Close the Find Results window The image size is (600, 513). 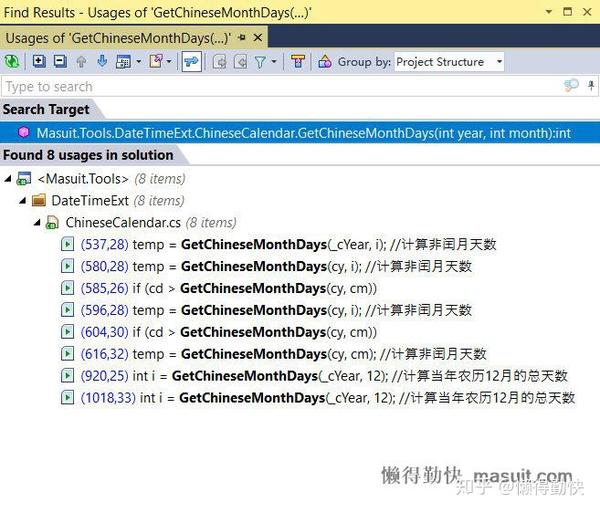point(587,12)
